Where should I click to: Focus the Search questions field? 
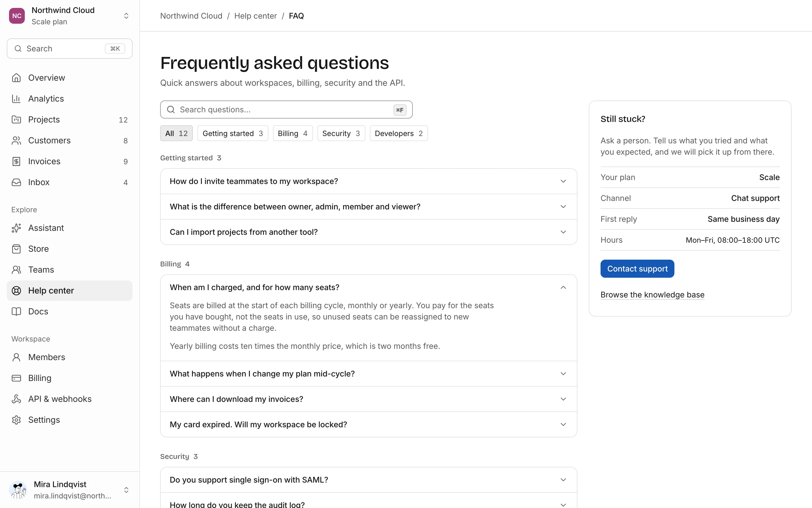point(286,110)
